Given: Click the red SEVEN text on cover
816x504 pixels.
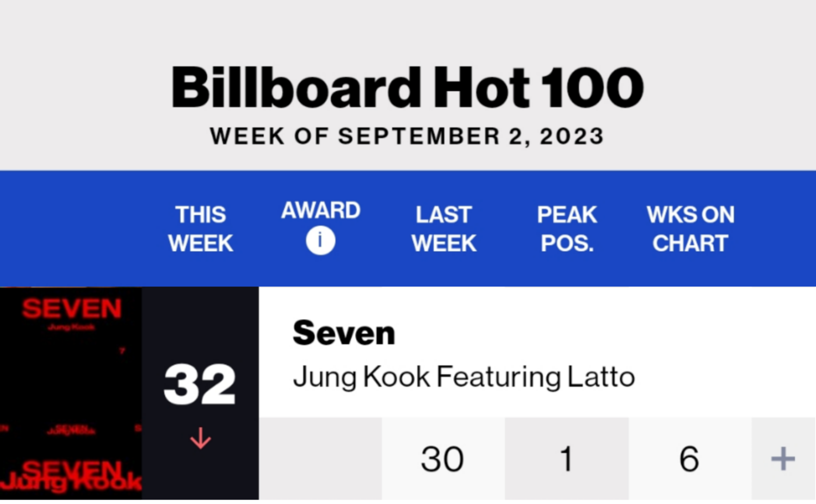Looking at the screenshot, I should [x=72, y=309].
